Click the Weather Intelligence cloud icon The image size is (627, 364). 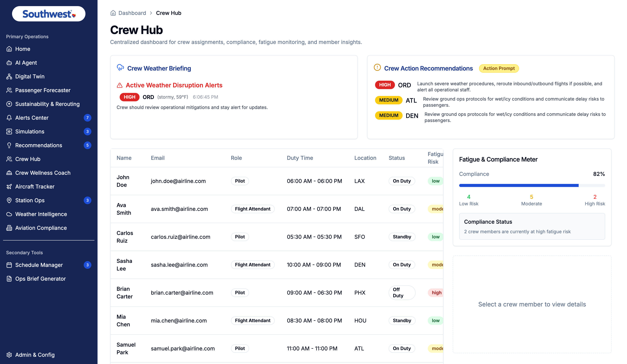(x=9, y=214)
